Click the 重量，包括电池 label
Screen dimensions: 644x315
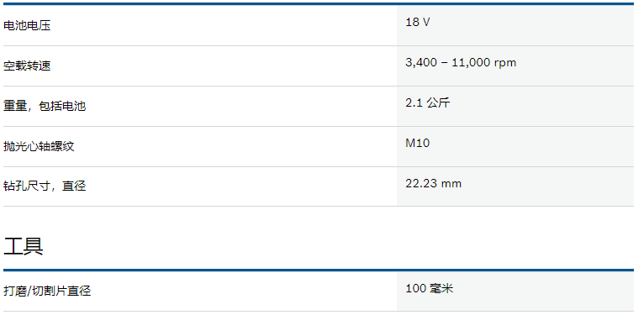pyautogui.click(x=45, y=106)
